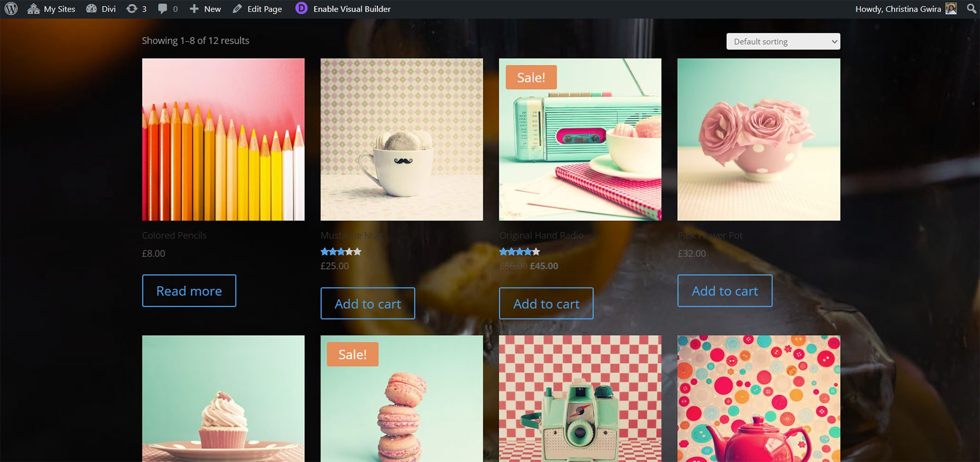Screen dimensions: 980x462
Task: Click the £45.00 sale price
Action: tap(544, 266)
